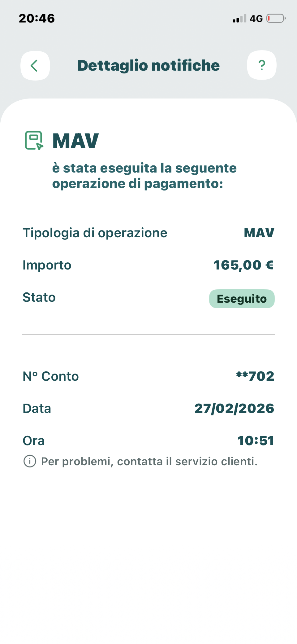This screenshot has height=644, width=297.
Task: Tap the MAV payment icon
Action: (x=34, y=140)
